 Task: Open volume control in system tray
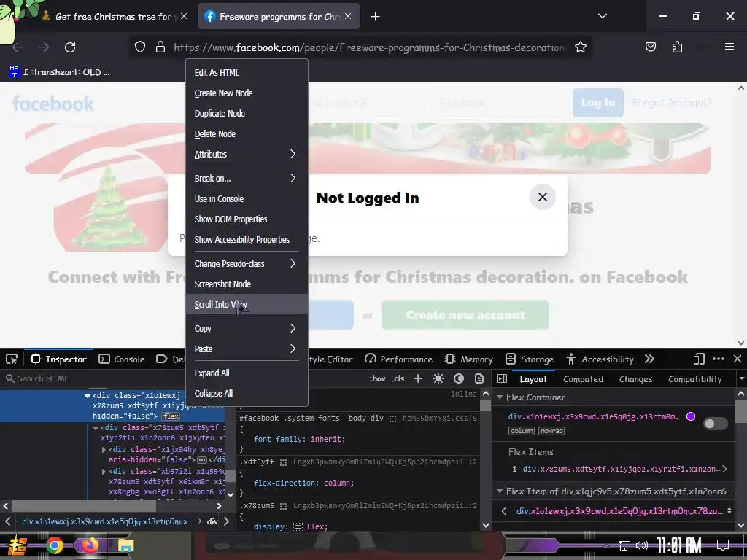pos(642,545)
